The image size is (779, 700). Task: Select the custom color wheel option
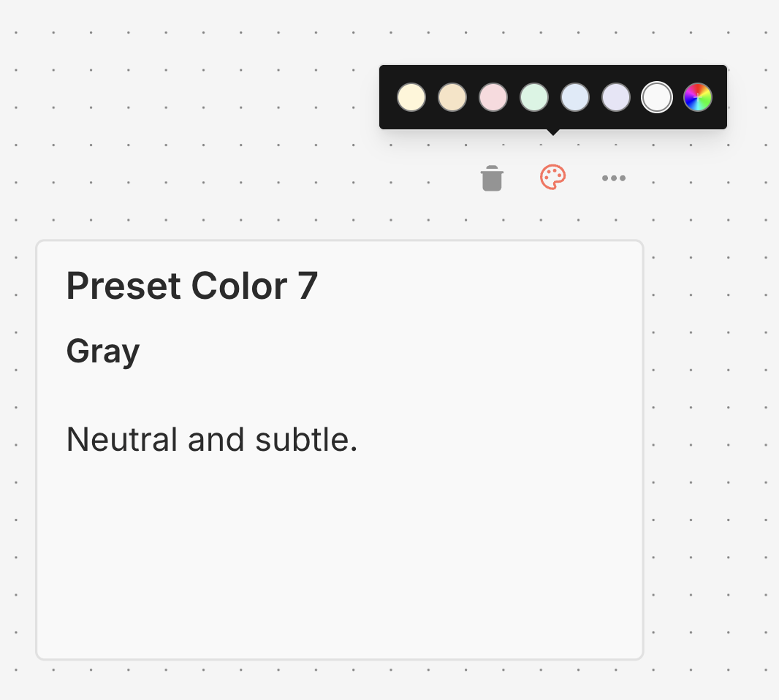697,96
